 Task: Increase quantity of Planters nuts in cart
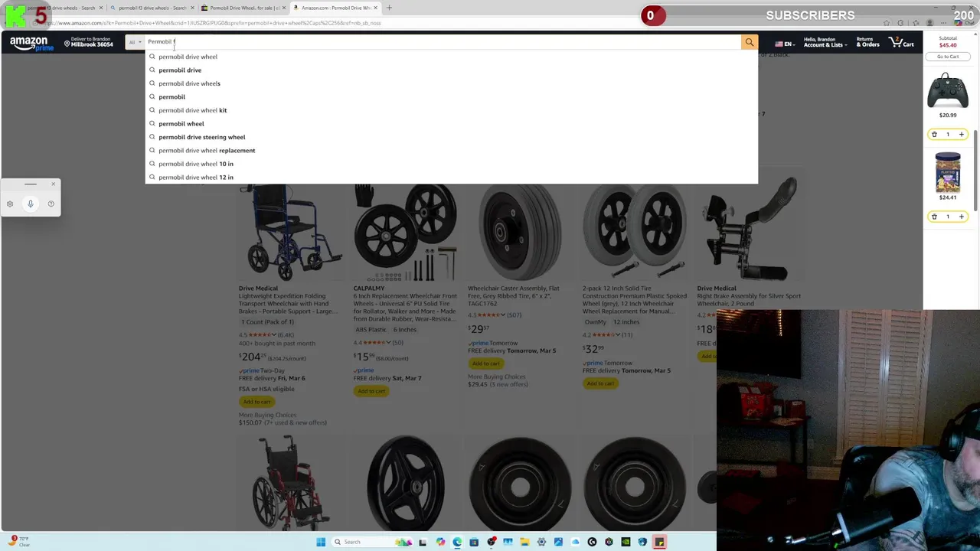962,217
